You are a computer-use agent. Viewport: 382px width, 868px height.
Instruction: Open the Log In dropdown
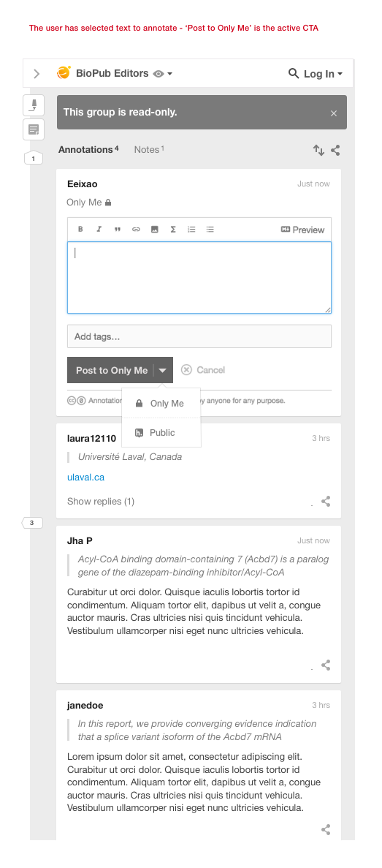pyautogui.click(x=323, y=74)
